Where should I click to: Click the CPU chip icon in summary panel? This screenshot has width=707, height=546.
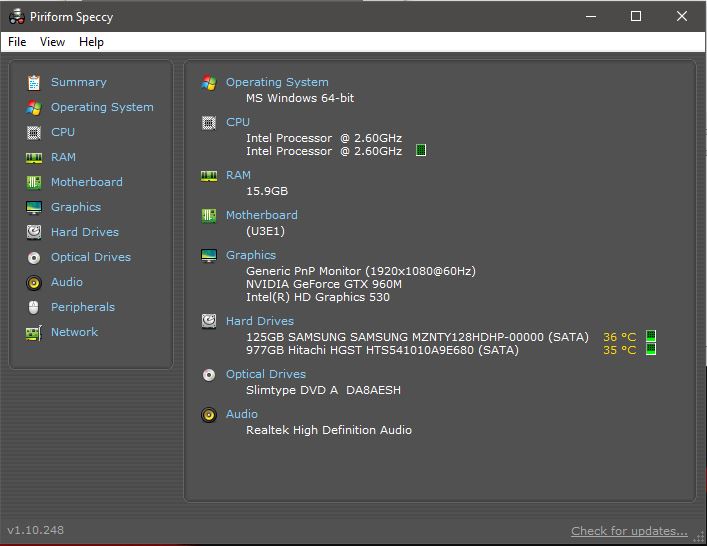tap(209, 123)
